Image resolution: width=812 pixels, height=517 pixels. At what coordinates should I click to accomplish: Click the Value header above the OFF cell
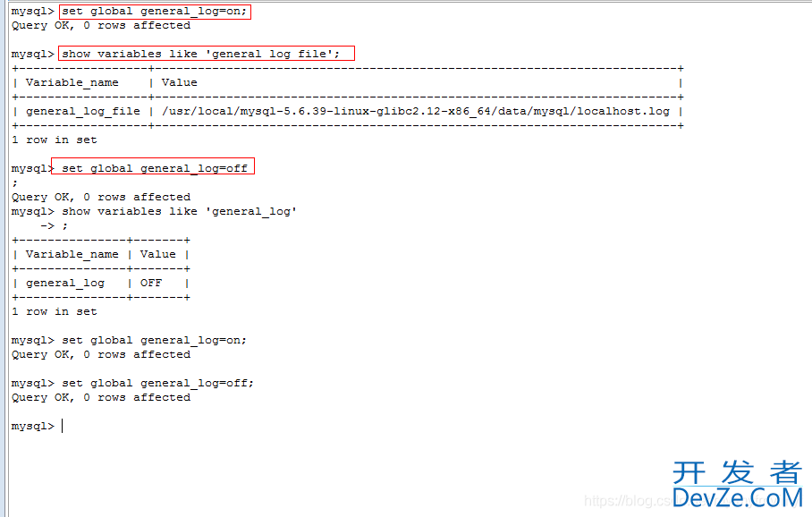(x=158, y=254)
